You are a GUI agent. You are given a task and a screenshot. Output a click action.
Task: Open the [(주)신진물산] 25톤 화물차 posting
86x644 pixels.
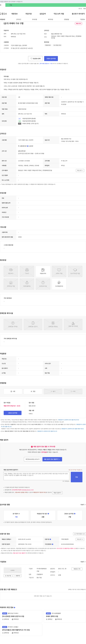[16, 630]
